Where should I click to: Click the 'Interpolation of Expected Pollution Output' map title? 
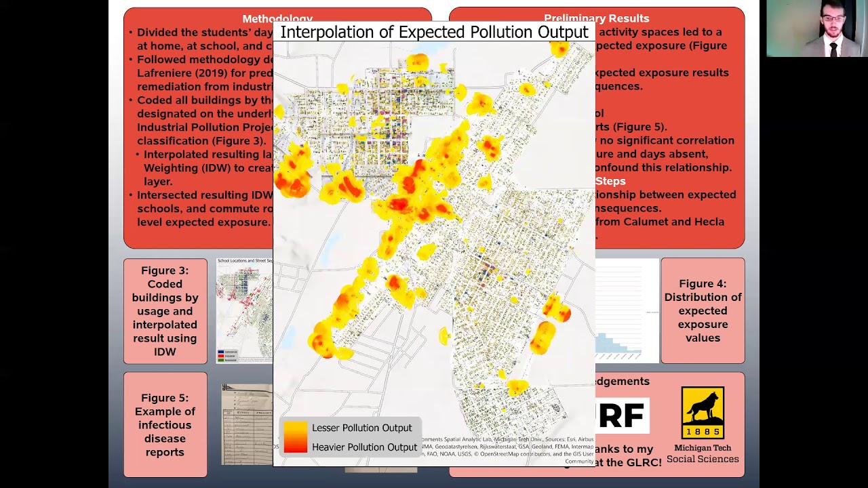point(434,32)
